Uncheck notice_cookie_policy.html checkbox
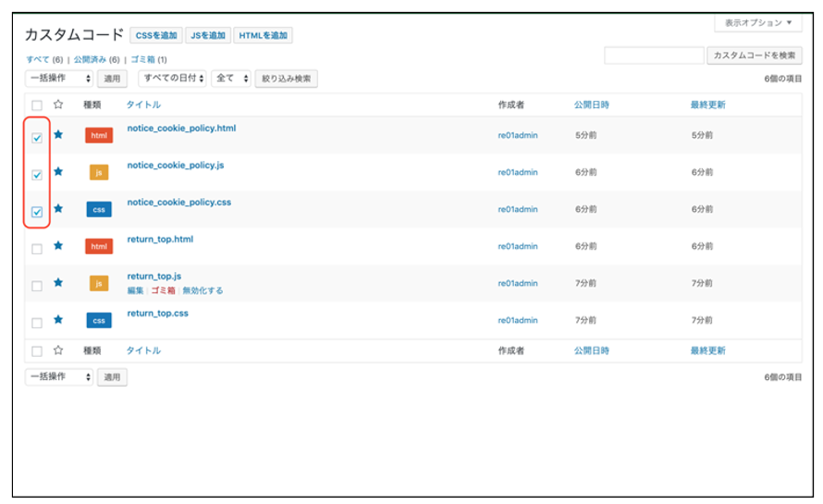Image resolution: width=823 pixels, height=504 pixels. click(x=37, y=138)
